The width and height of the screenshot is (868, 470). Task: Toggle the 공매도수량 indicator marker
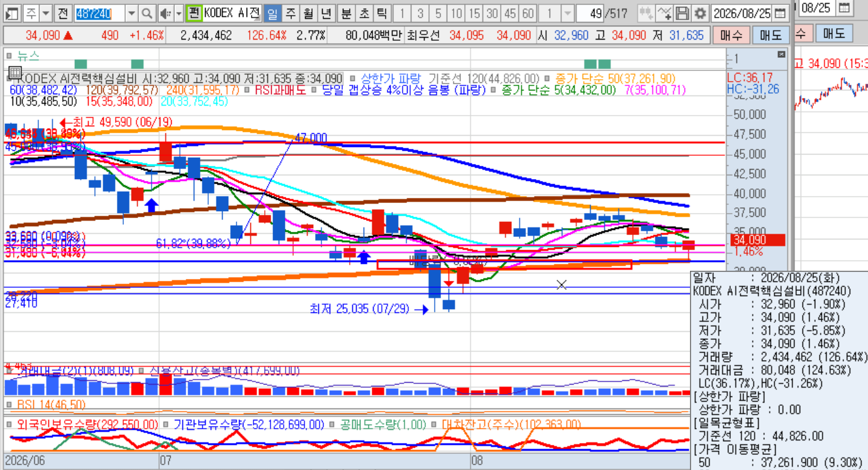(332, 425)
